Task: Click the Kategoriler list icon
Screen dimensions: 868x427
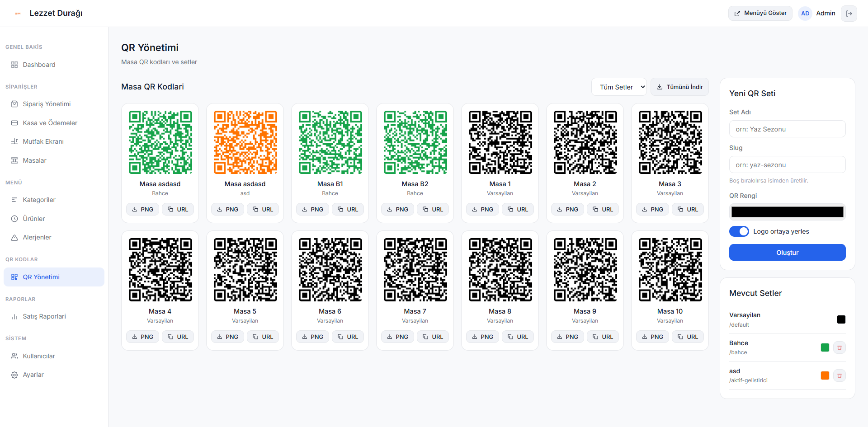Action: click(x=14, y=200)
